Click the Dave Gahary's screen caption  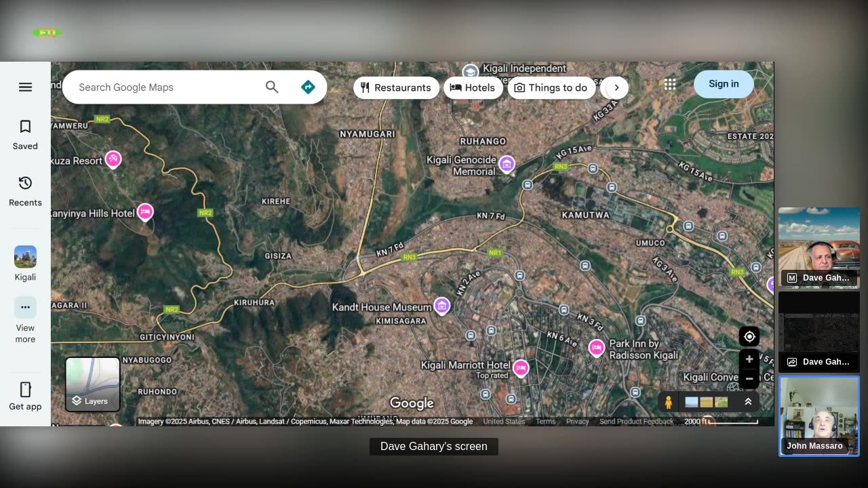coord(434,447)
